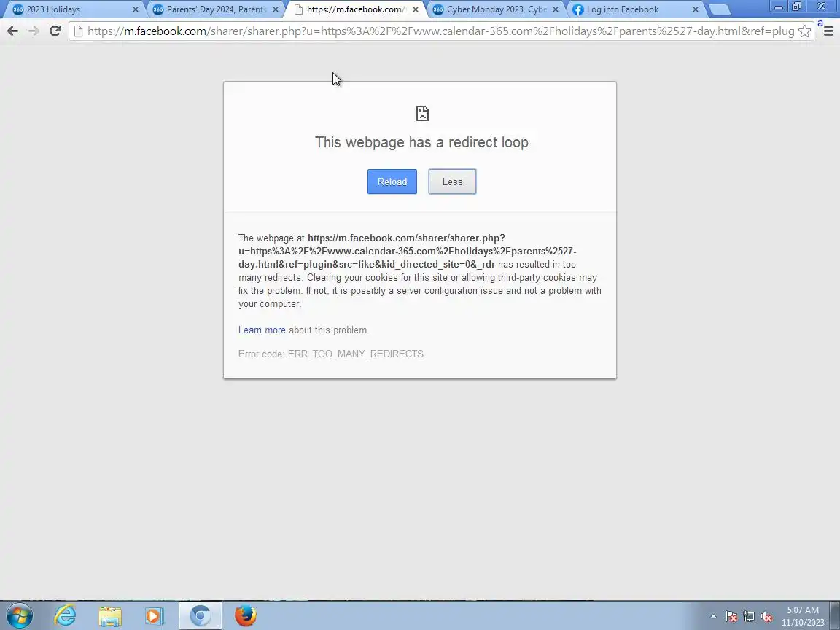This screenshot has width=840, height=630.
Task: Open Windows Media Player taskbar icon
Action: coord(155,616)
